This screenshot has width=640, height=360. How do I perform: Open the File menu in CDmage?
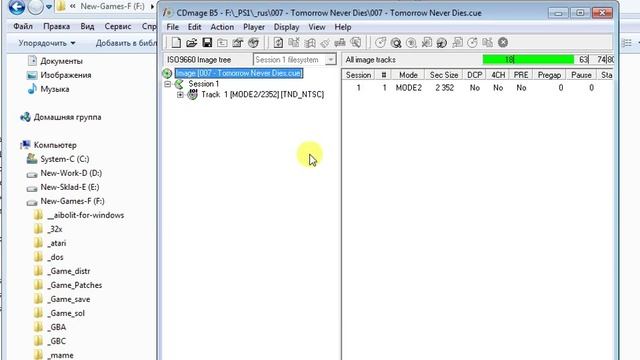173,27
